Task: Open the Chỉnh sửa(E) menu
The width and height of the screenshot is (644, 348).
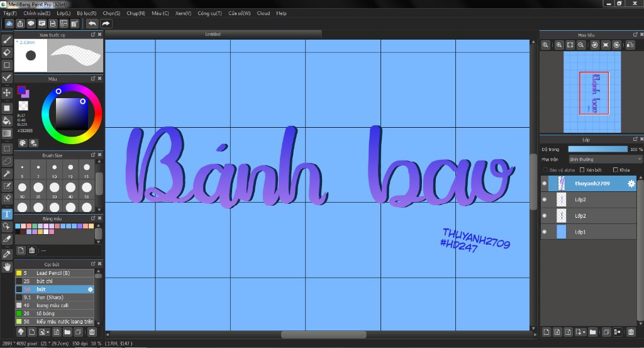Action: coord(36,13)
